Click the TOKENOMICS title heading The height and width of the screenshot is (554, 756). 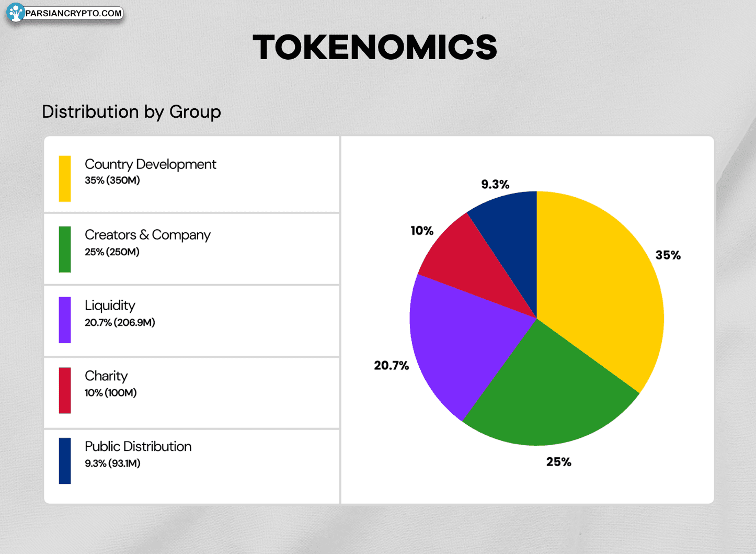375,47
